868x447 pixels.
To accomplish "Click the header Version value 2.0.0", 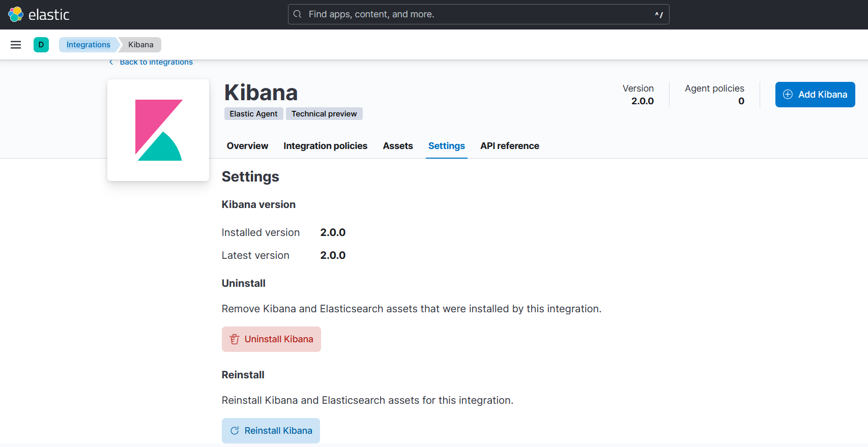I will 643,101.
